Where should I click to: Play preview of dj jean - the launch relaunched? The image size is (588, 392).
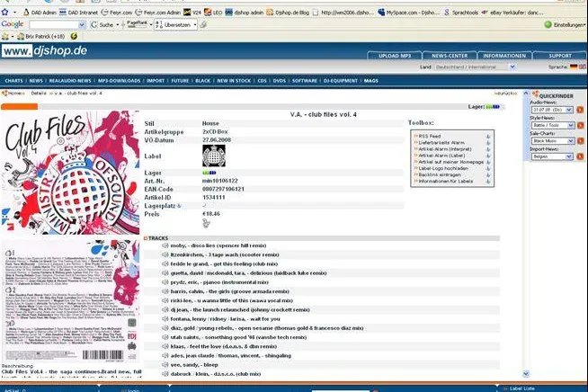tap(165, 310)
